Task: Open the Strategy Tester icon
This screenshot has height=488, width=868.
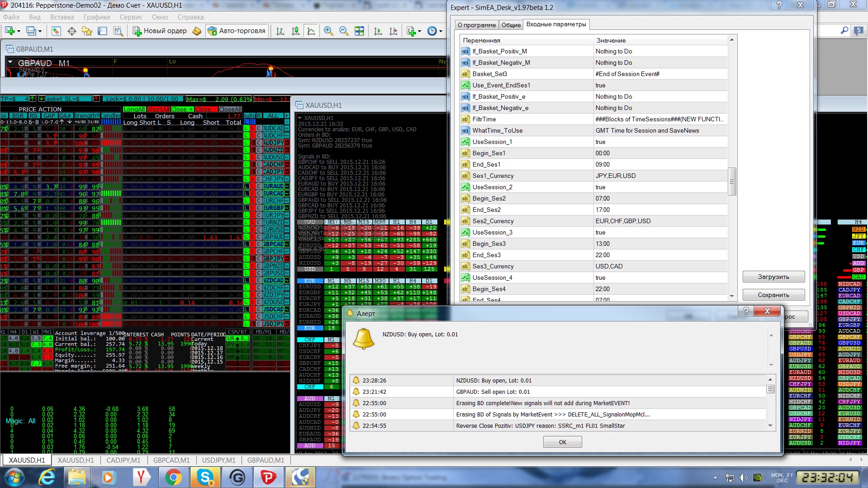Action: 118,31
